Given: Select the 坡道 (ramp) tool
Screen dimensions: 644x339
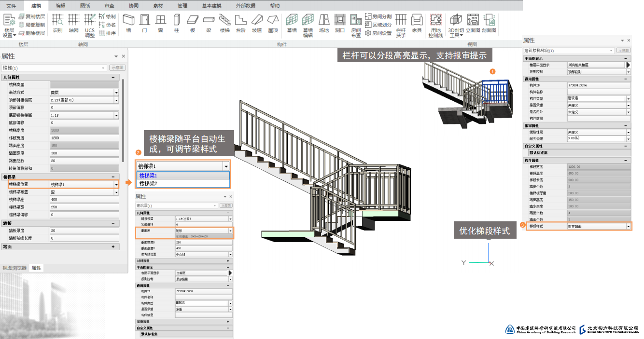Looking at the screenshot, I should 257,22.
